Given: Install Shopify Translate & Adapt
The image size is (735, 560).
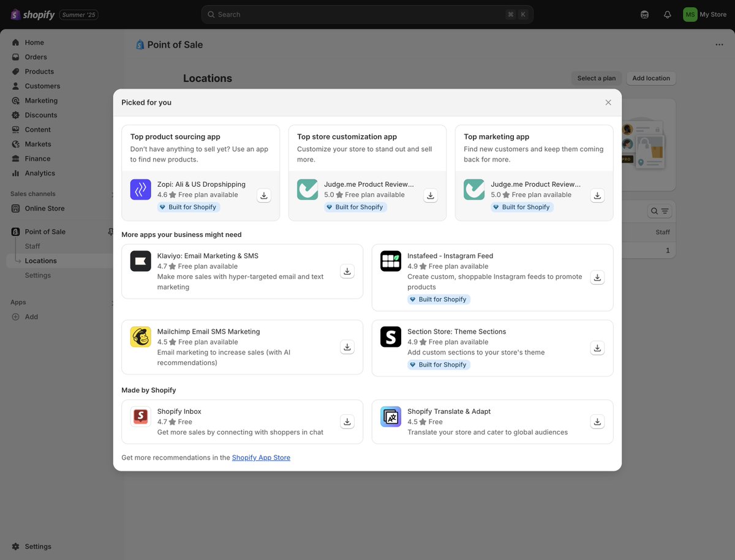Looking at the screenshot, I should [x=597, y=422].
